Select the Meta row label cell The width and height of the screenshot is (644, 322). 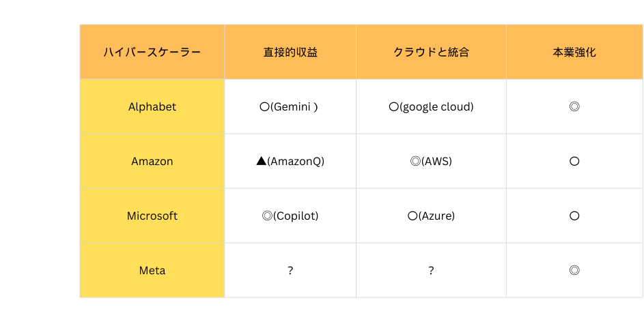(x=152, y=270)
